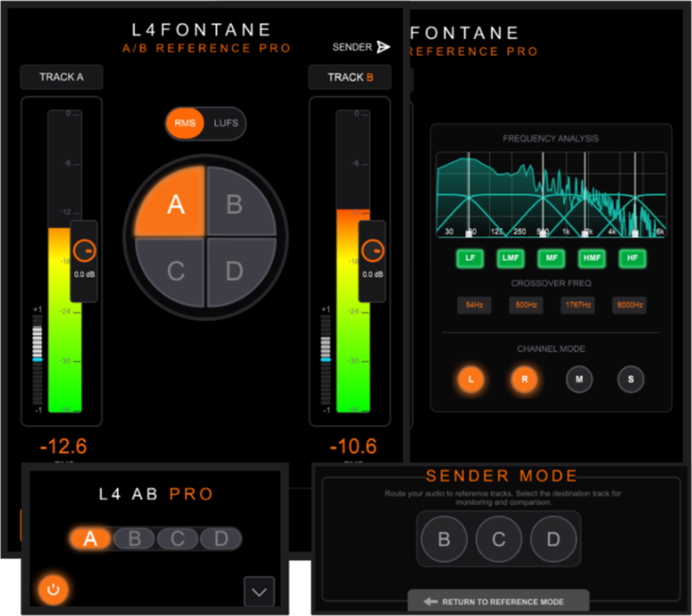This screenshot has width=692, height=616.
Task: Click the Track B gain knob
Action: pyautogui.click(x=372, y=249)
